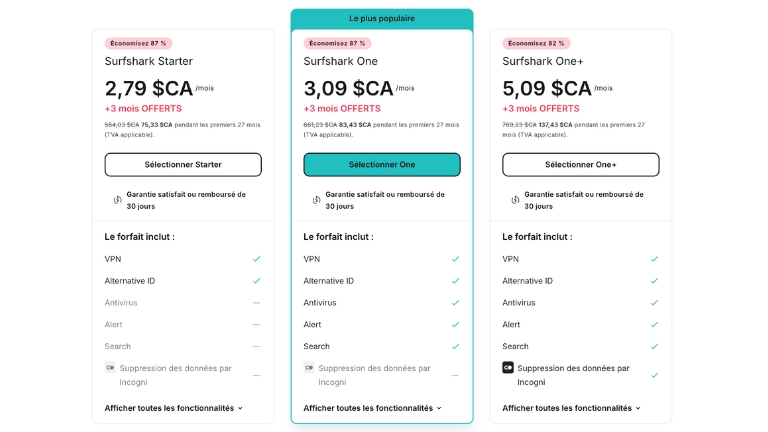The image size is (768, 432).
Task: Click Alert checkmark in Surfshark One plan
Action: tap(455, 324)
